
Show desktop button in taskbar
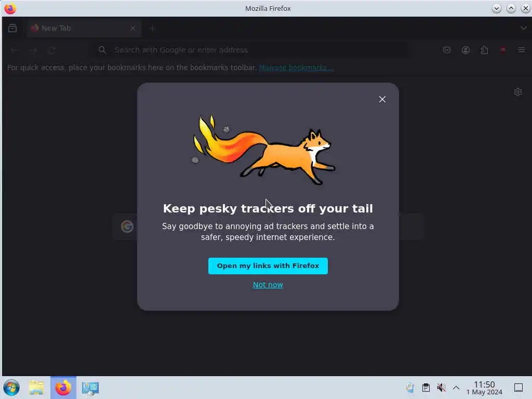pos(518,388)
